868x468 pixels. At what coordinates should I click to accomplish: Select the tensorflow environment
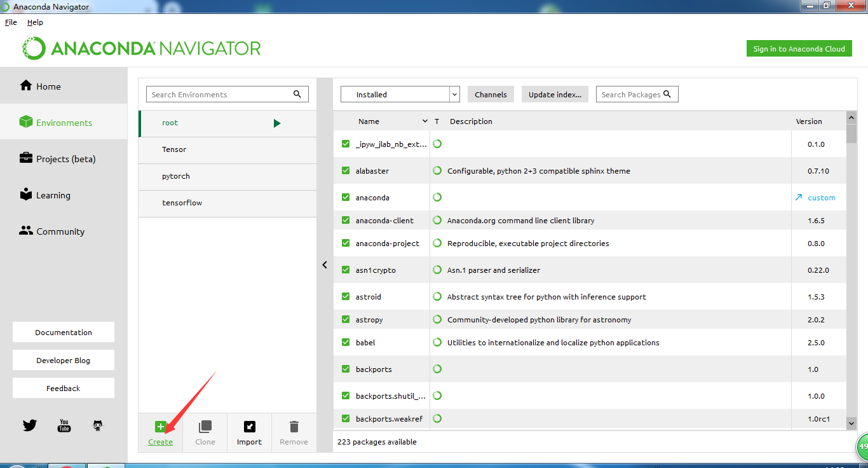227,203
